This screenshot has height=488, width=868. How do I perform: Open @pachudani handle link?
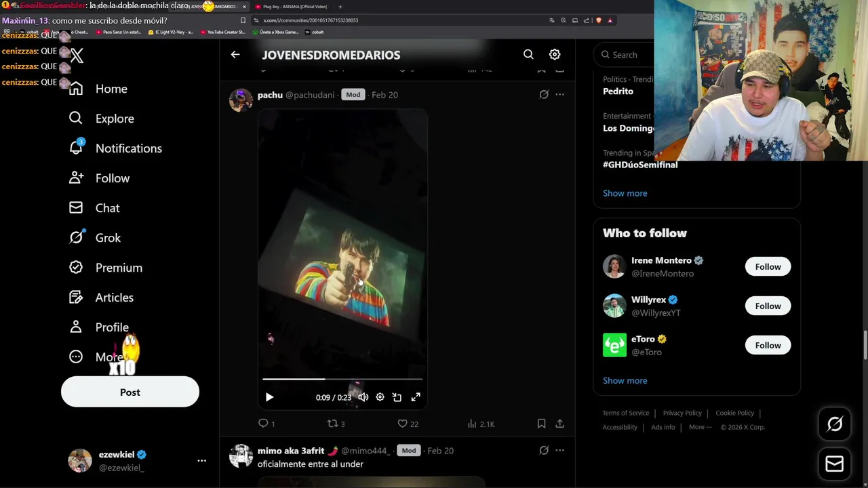310,95
